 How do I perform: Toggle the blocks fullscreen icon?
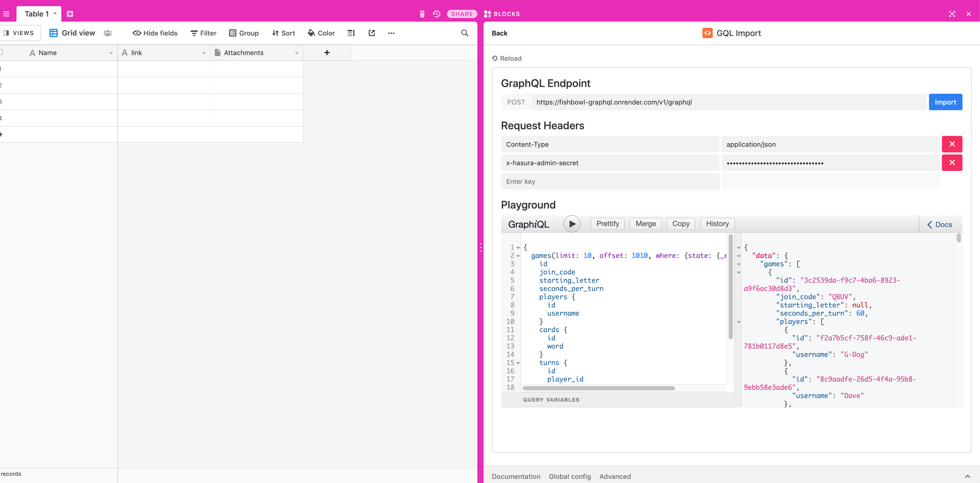point(952,14)
